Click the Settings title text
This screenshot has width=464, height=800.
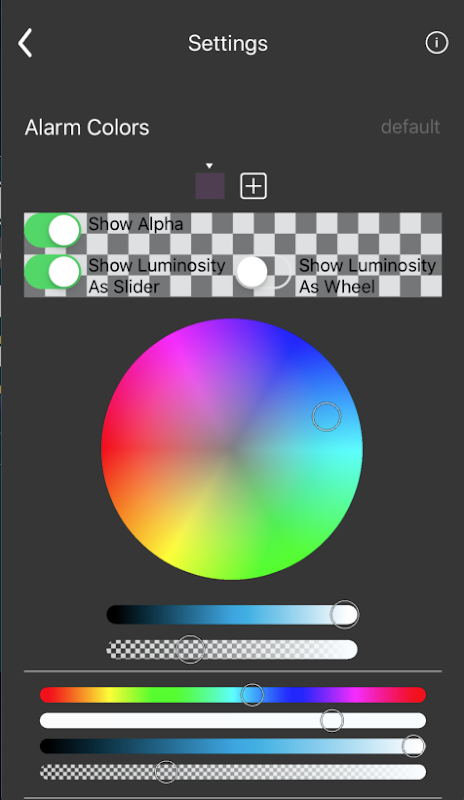click(228, 43)
